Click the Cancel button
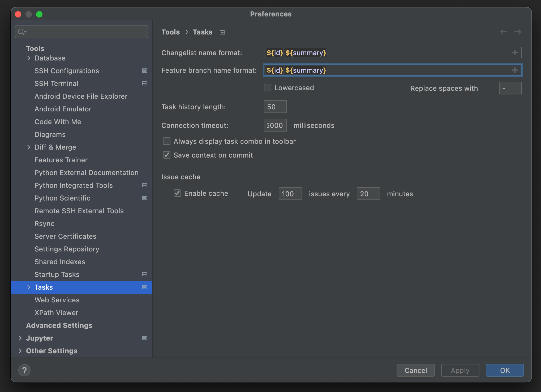Image resolution: width=541 pixels, height=392 pixels. [x=416, y=370]
